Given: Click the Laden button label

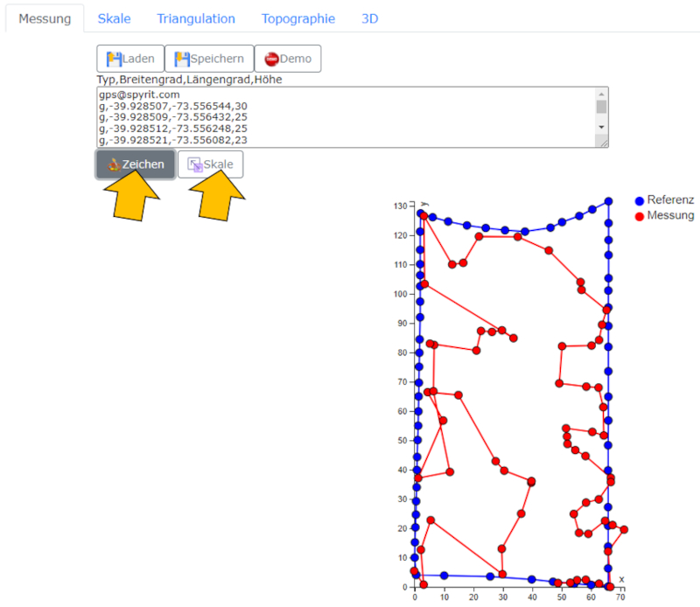Looking at the screenshot, I should coord(138,59).
